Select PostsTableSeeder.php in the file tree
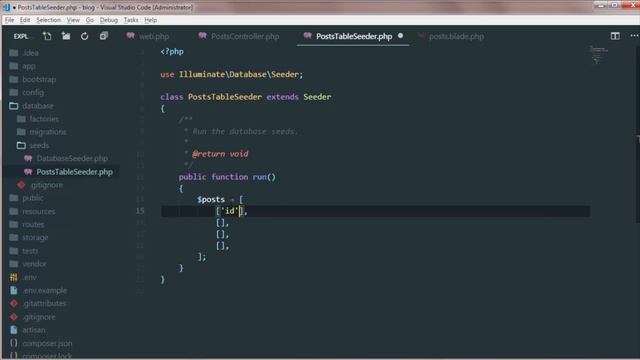 pyautogui.click(x=74, y=172)
